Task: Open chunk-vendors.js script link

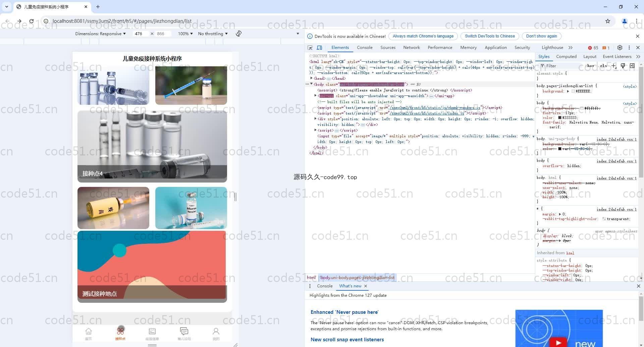Action: tap(435, 108)
